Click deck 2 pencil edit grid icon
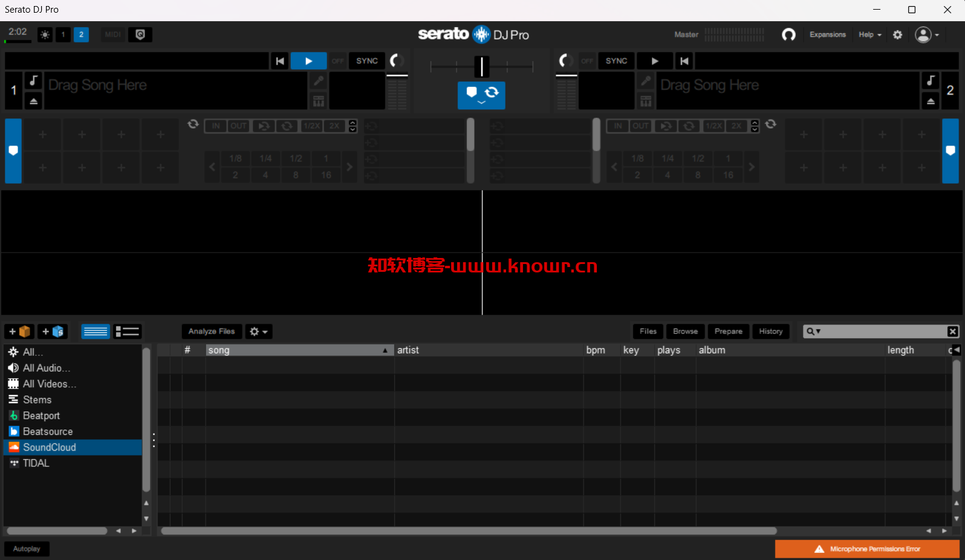The image size is (965, 560). click(x=646, y=80)
